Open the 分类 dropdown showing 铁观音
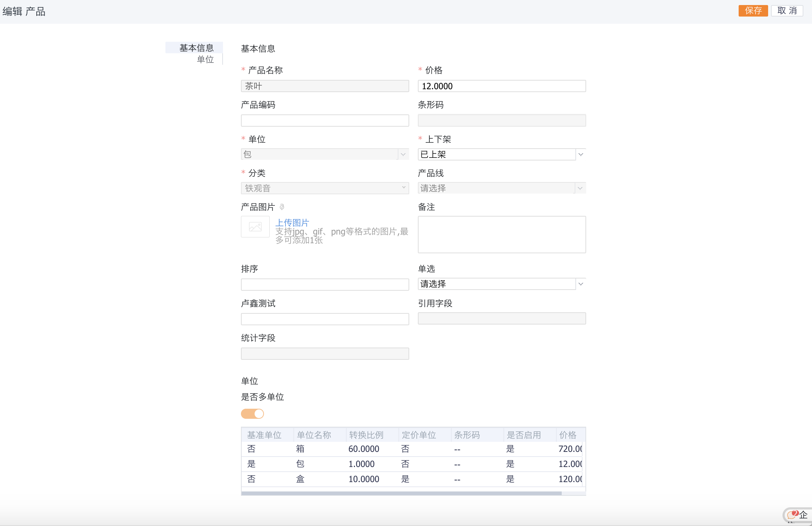 325,188
